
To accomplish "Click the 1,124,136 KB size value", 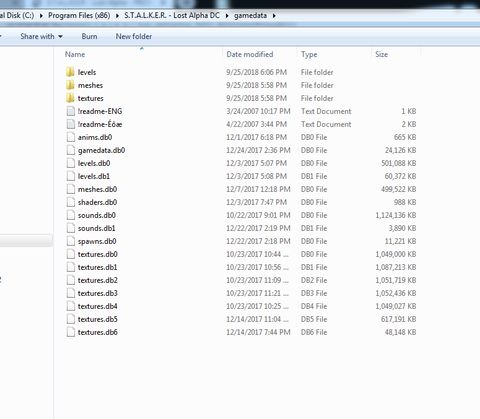I will point(396,215).
